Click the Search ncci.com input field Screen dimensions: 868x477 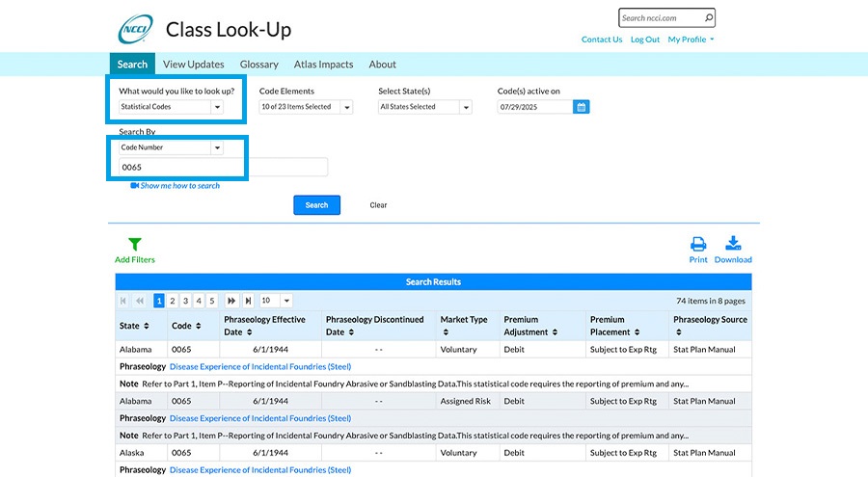tap(661, 17)
